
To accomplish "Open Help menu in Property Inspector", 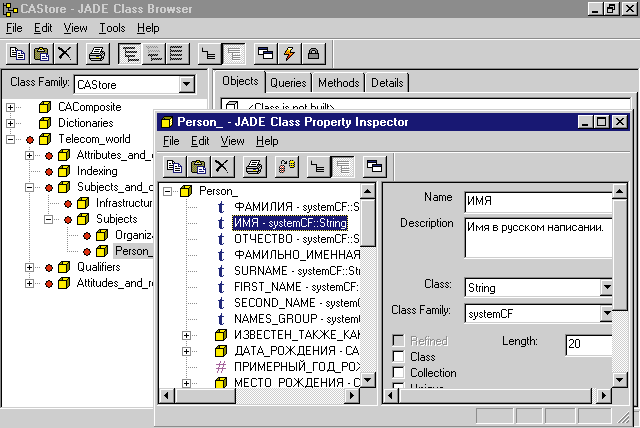I will [267, 141].
